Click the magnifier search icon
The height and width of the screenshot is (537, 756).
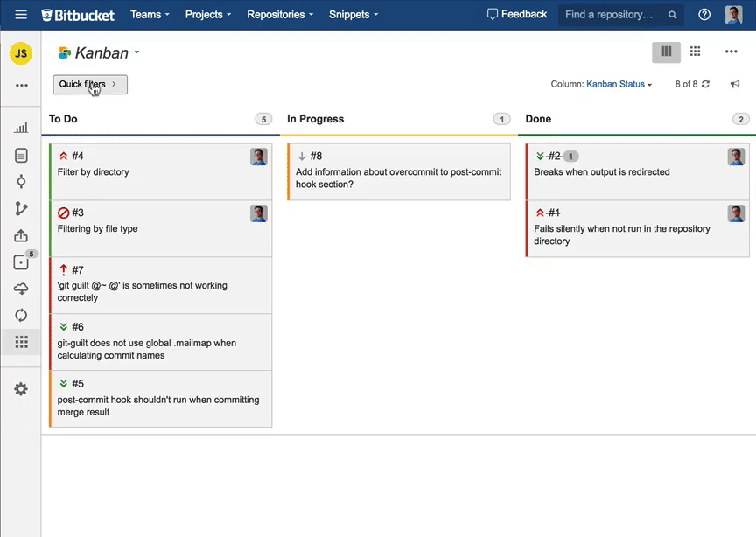(x=673, y=15)
